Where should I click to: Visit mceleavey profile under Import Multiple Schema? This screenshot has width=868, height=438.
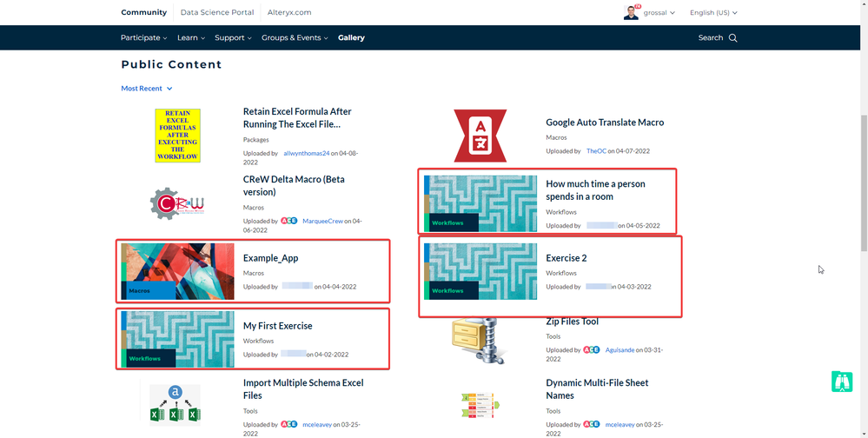pyautogui.click(x=317, y=425)
